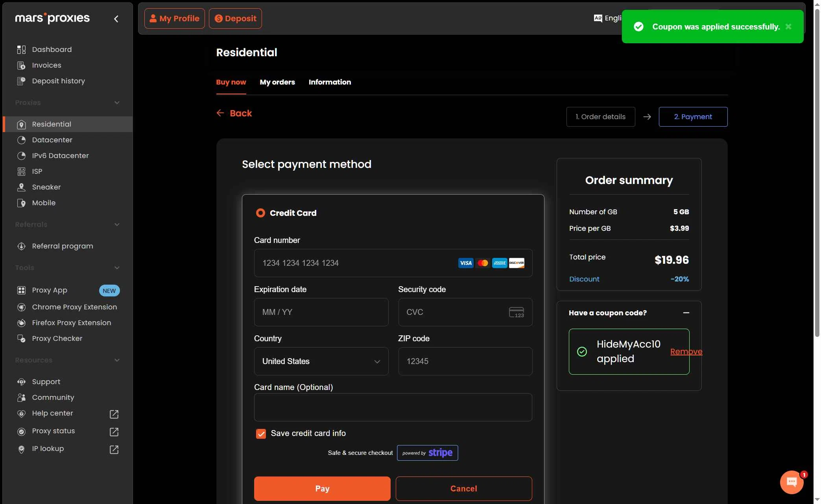Open the IP lookup tool
Viewport: 821px width, 504px height.
[47, 449]
